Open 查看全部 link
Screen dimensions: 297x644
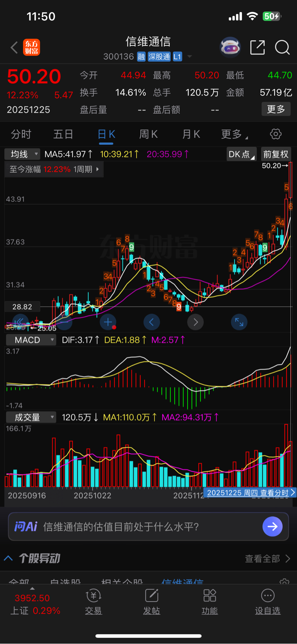(x=267, y=558)
